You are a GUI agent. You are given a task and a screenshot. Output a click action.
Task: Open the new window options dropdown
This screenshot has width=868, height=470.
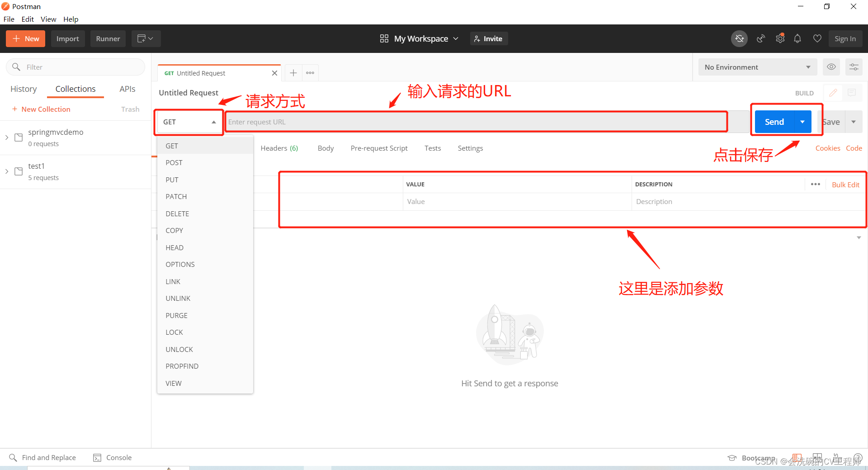point(146,39)
